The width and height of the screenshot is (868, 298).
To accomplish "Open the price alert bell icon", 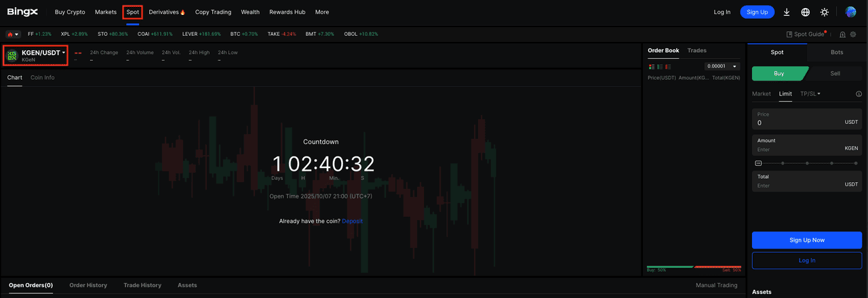I will click(x=842, y=35).
